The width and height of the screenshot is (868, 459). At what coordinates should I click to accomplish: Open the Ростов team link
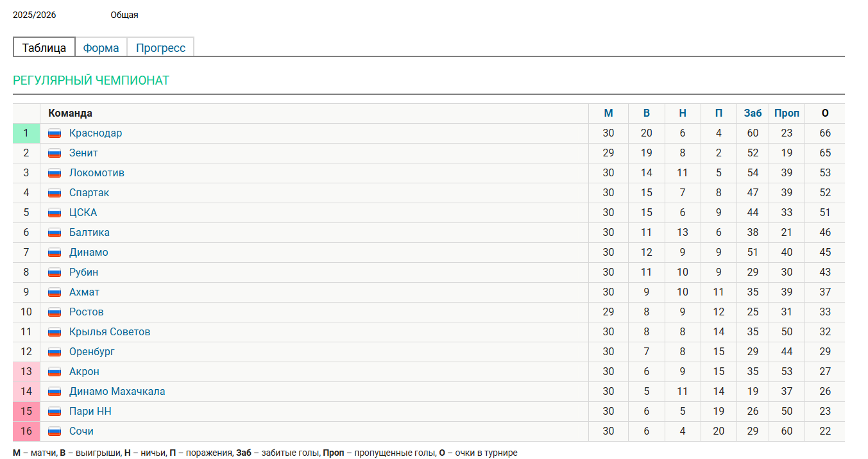click(87, 312)
